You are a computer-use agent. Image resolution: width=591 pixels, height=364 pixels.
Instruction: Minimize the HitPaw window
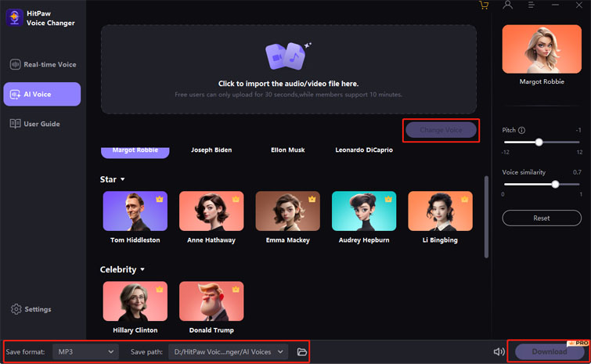(x=555, y=5)
